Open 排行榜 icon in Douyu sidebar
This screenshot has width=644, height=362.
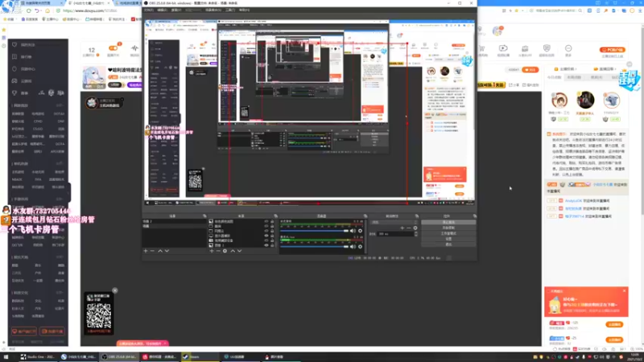coord(14,56)
